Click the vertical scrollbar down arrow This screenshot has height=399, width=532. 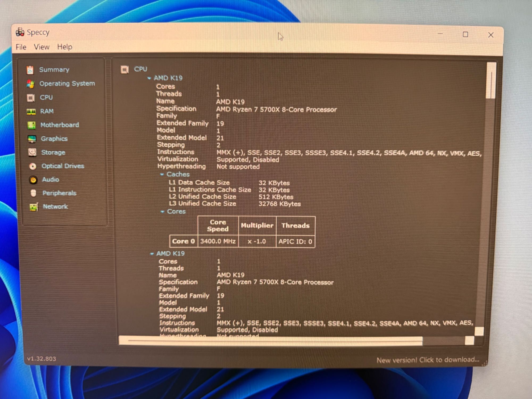(x=479, y=331)
